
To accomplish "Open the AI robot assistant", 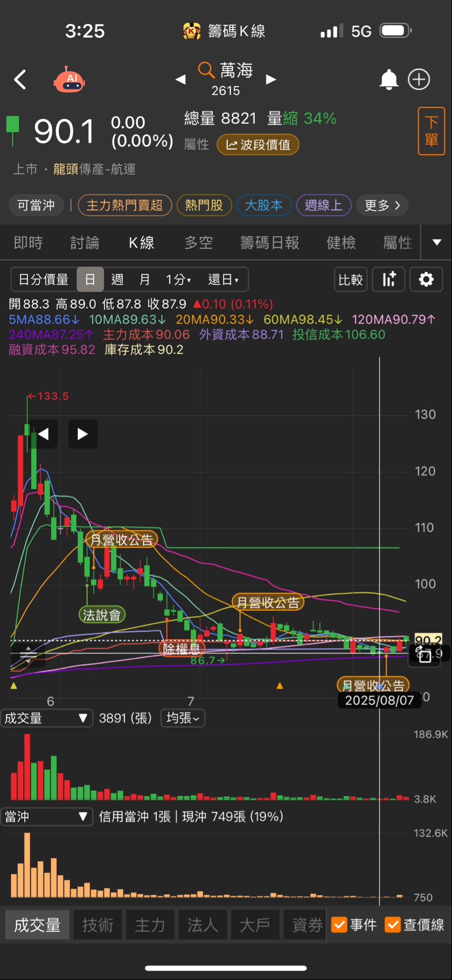I will click(69, 79).
